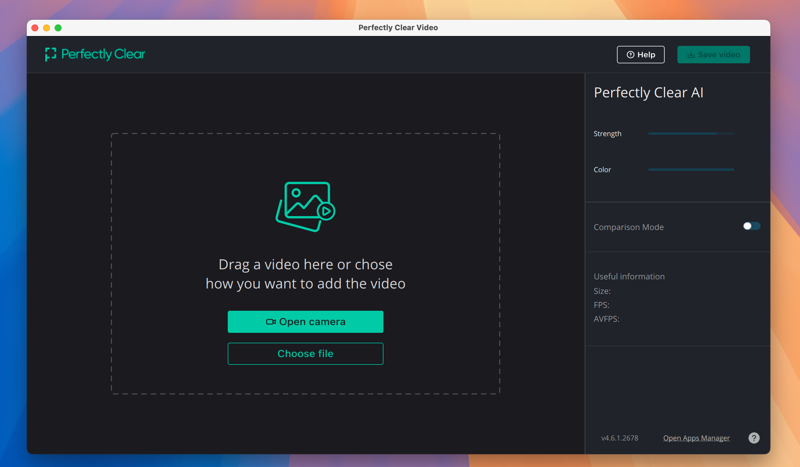Click the Comparison Mode label
The width and height of the screenshot is (800, 467).
click(629, 227)
